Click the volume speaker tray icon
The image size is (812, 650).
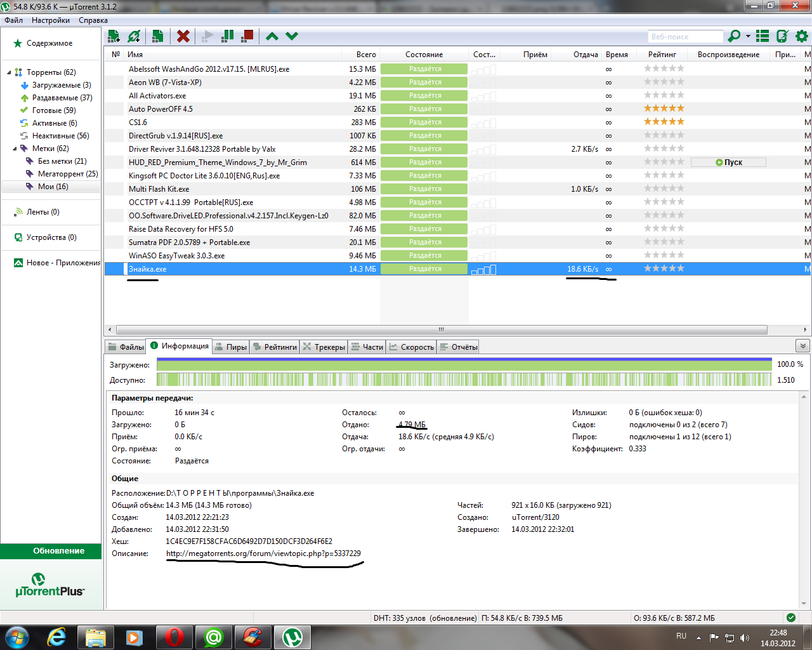745,637
